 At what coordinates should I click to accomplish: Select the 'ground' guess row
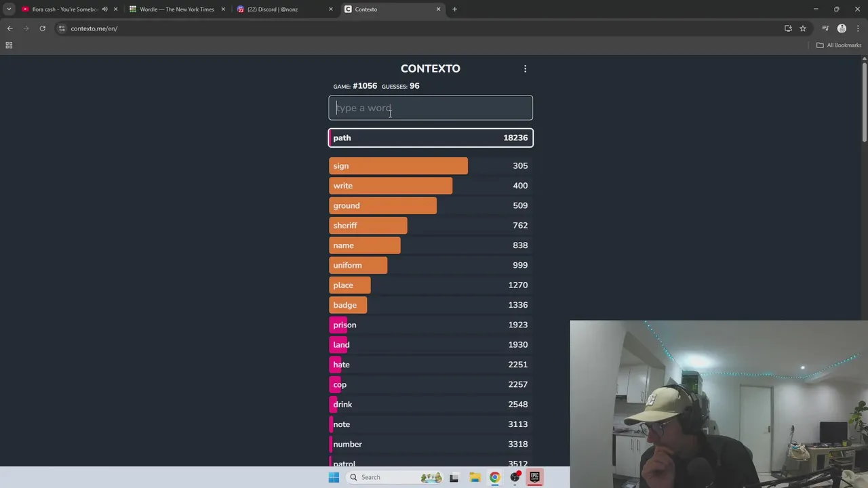click(x=431, y=205)
